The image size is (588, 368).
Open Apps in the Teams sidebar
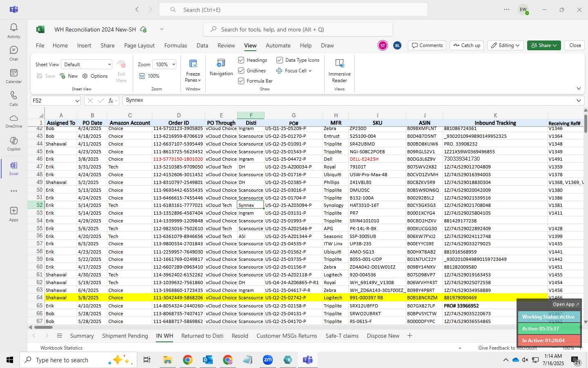click(13, 214)
